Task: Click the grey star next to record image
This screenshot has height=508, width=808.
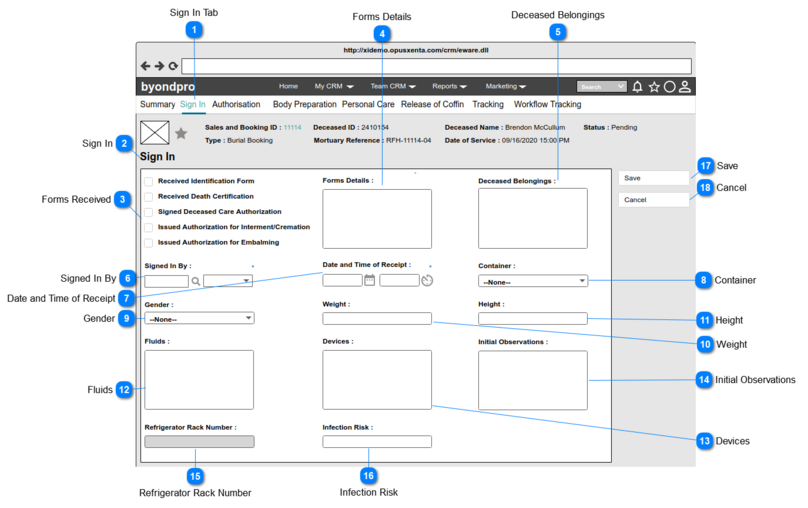Action: pyautogui.click(x=181, y=133)
